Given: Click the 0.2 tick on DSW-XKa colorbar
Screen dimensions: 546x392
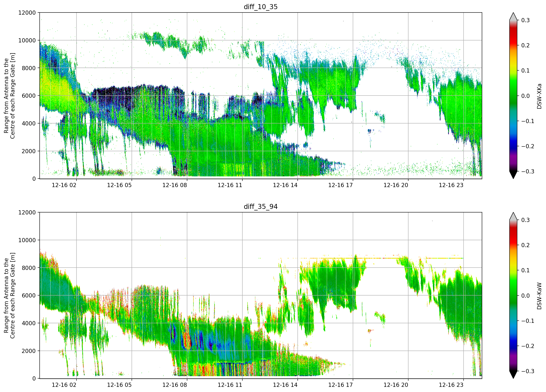Looking at the screenshot, I should click(x=526, y=46).
